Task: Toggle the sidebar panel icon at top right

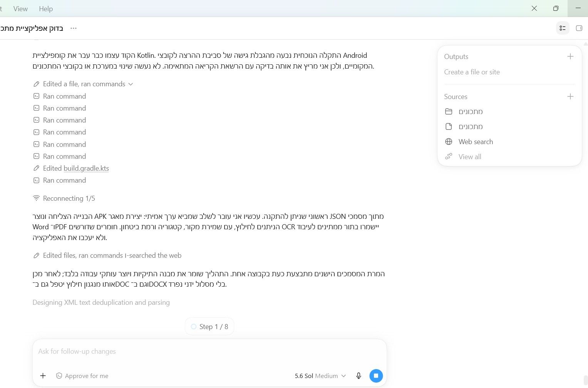Action: click(579, 28)
